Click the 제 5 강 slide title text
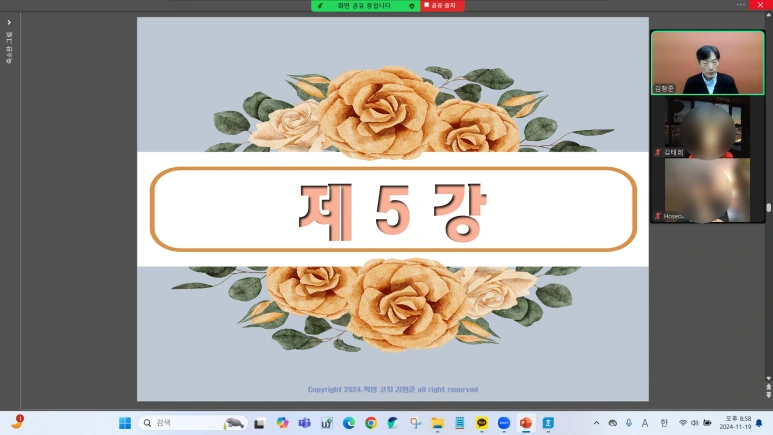 tap(393, 211)
